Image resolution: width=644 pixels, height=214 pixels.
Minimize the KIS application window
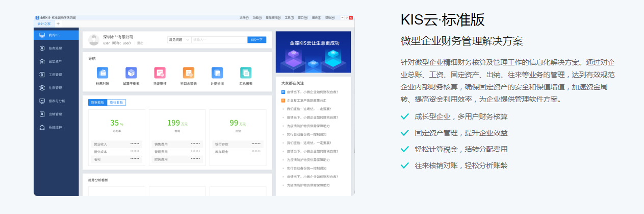342,17
